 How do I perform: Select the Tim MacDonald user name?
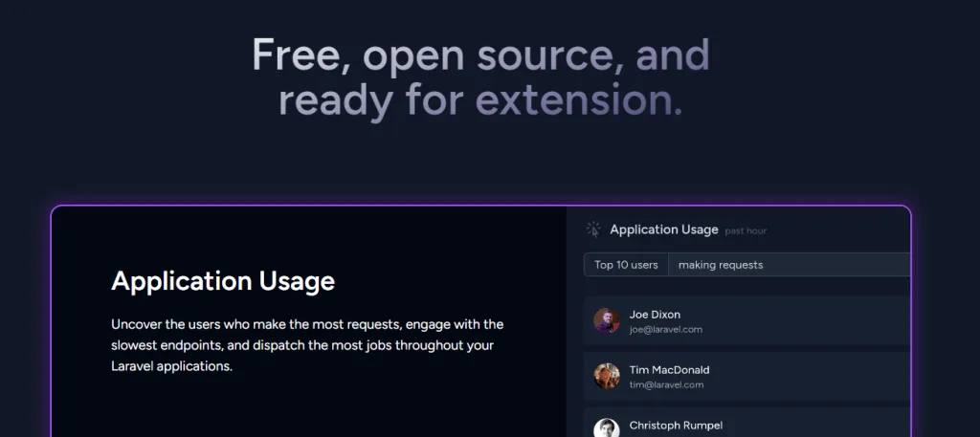pyautogui.click(x=669, y=370)
